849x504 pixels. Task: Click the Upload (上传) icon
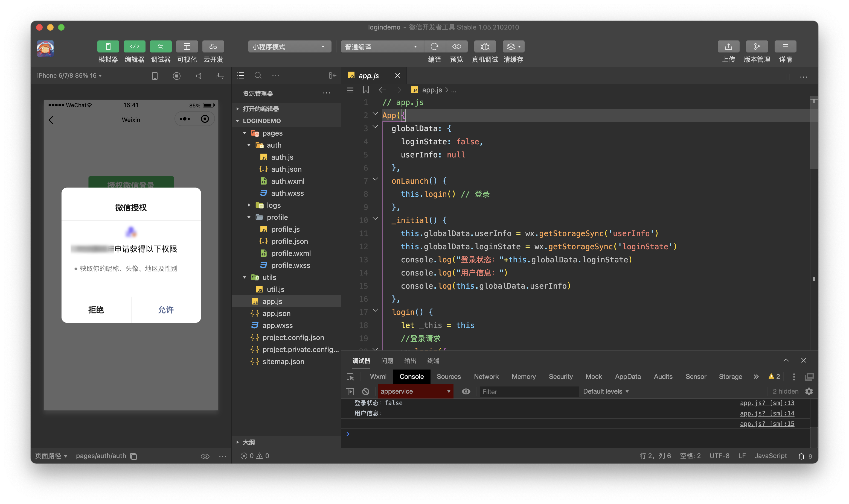click(x=728, y=46)
